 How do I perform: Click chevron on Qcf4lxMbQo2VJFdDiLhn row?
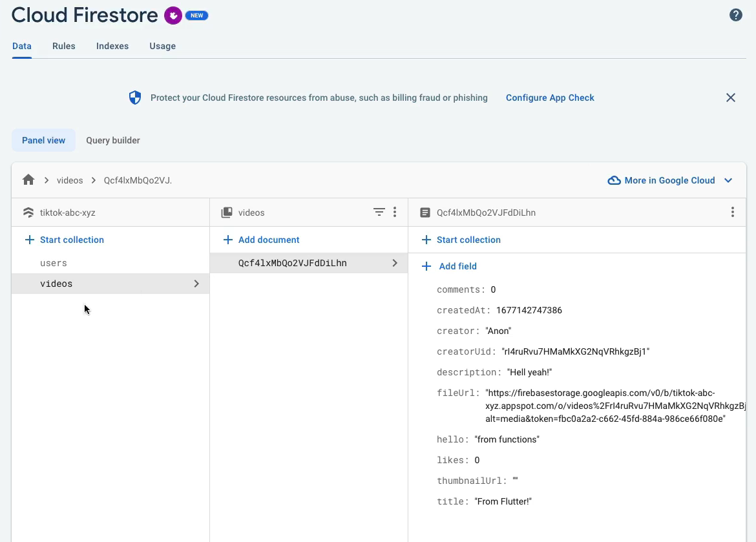click(394, 263)
